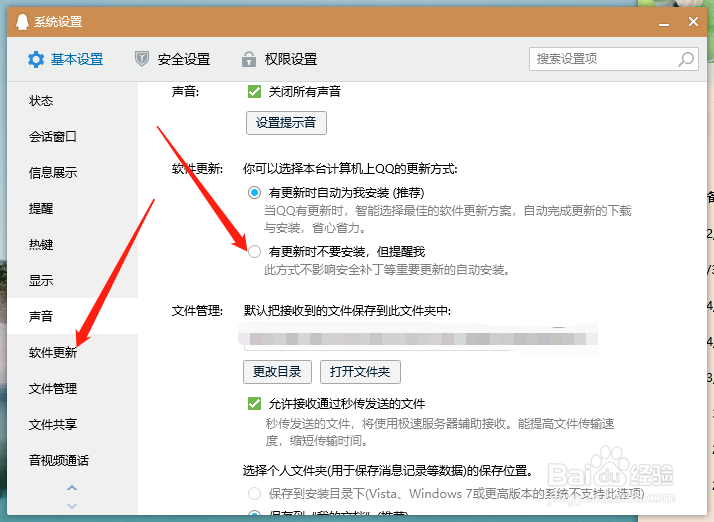
Task: Click text 此方式不影响安全补丁等重要更新的自动安装
Action: tap(387, 270)
